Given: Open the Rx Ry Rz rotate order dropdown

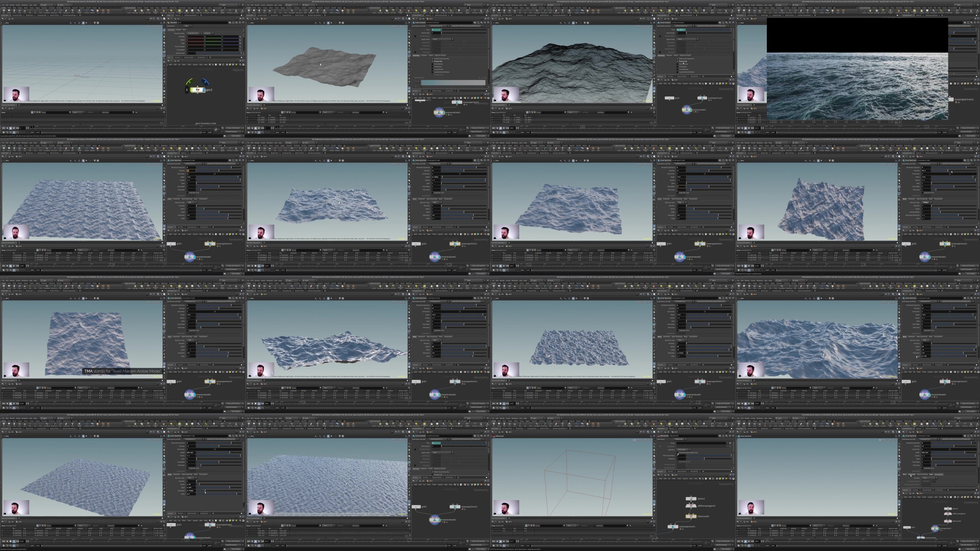Looking at the screenshot, I should coord(209,33).
